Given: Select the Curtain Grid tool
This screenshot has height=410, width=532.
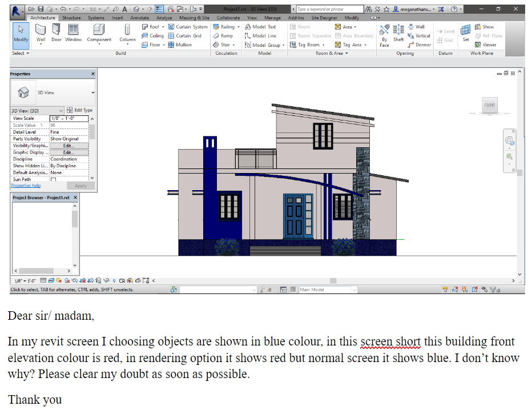Looking at the screenshot, I should coord(185,35).
